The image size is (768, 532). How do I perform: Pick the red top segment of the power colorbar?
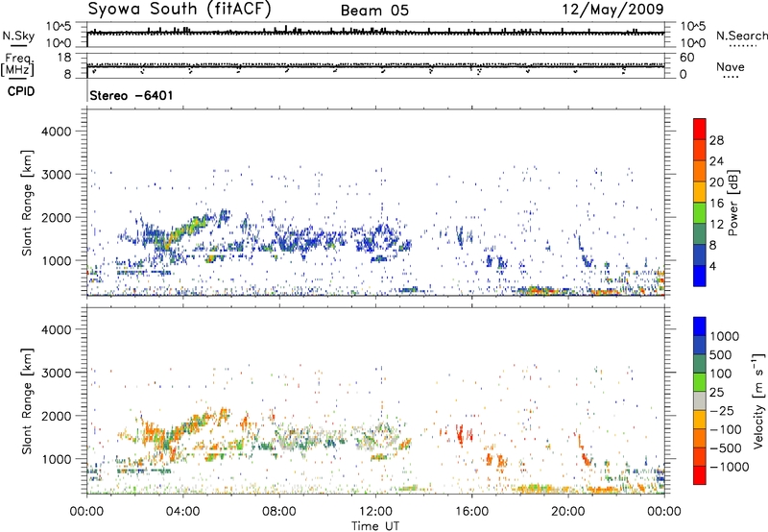700,129
